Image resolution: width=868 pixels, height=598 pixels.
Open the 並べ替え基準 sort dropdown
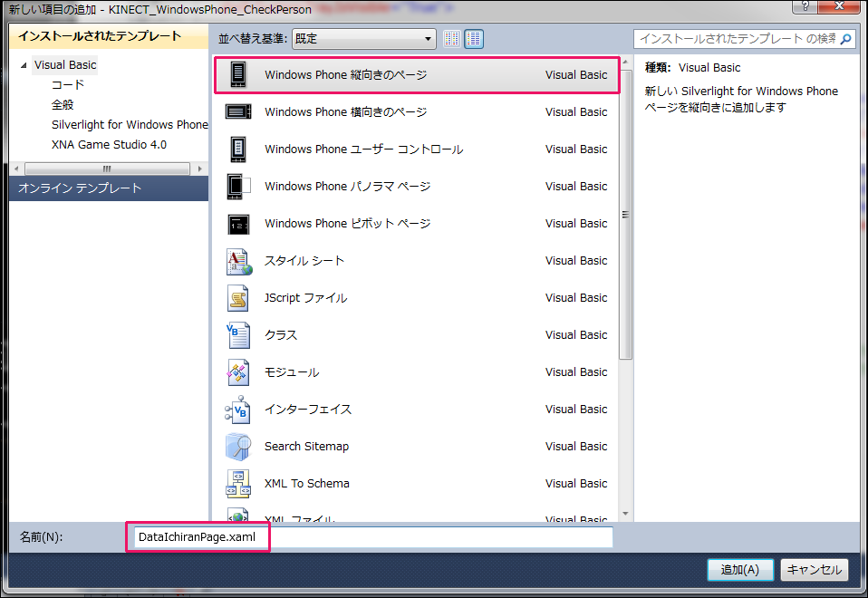[x=363, y=39]
